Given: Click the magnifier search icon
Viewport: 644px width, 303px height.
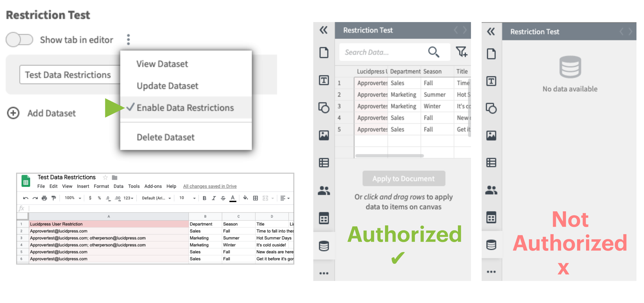Looking at the screenshot, I should (434, 52).
